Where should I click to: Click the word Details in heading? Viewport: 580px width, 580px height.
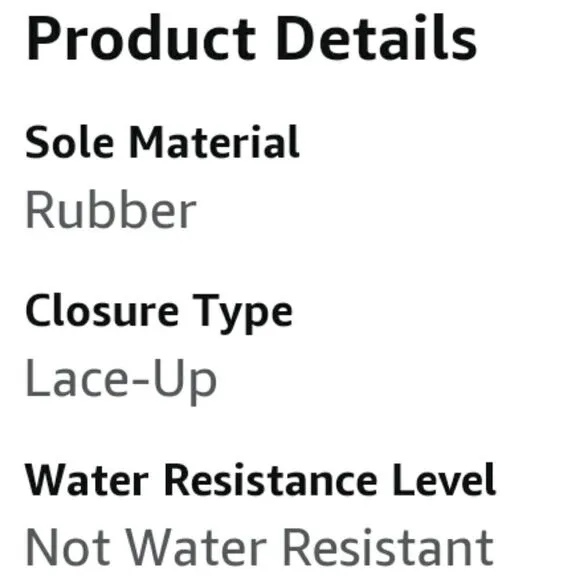377,38
